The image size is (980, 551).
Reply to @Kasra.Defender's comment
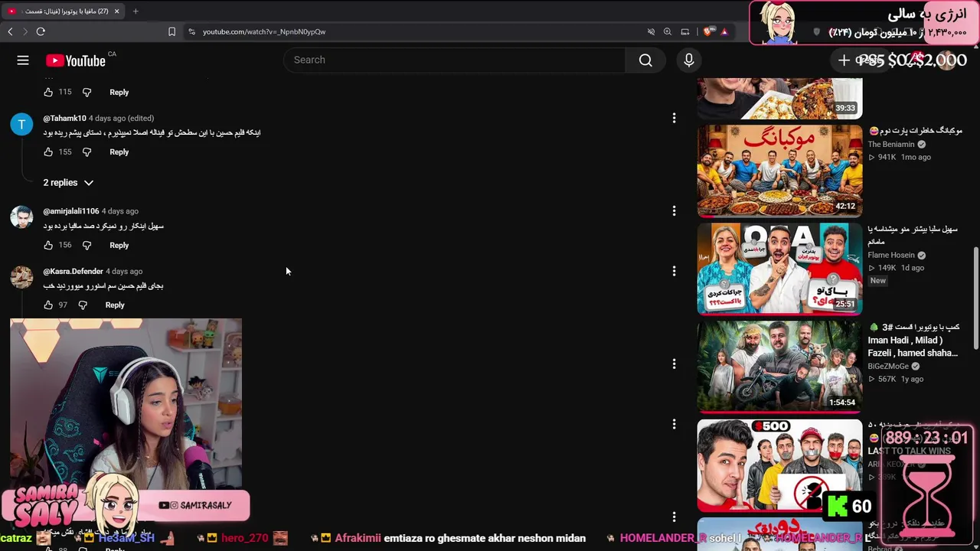pos(114,305)
